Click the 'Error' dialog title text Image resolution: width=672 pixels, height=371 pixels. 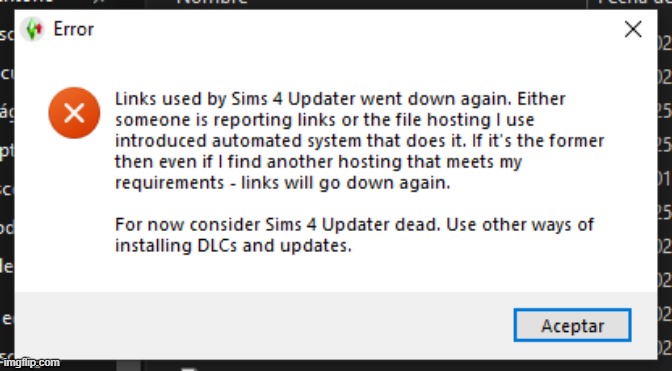(73, 30)
